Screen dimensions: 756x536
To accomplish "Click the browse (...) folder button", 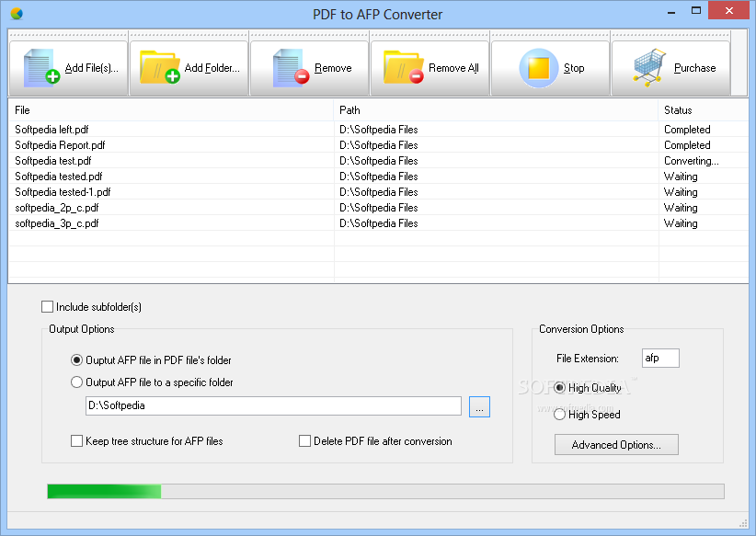I will click(479, 406).
